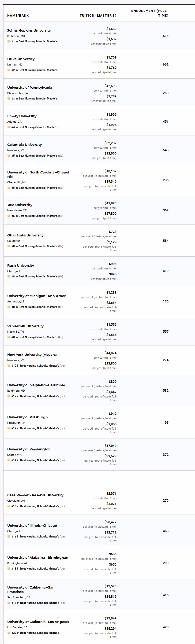Click the badge icon next to Yale's #5 ranking
195x644 pixels.
point(9,216)
